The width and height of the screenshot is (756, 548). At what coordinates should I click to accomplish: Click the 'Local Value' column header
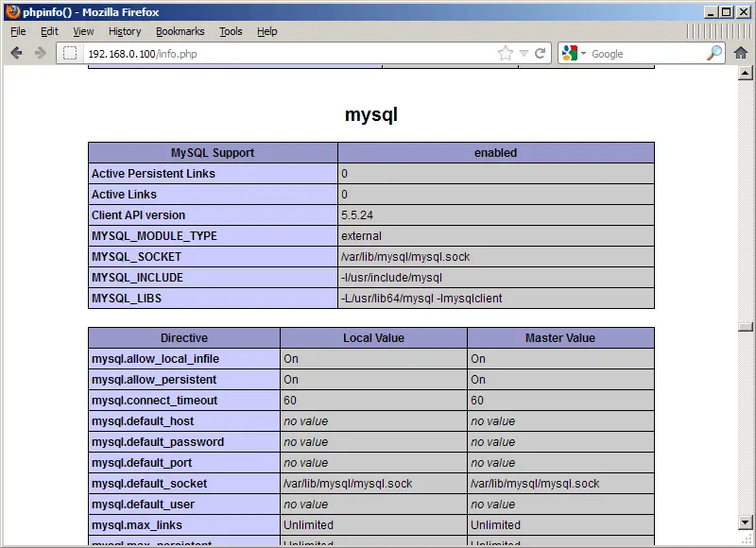[373, 338]
